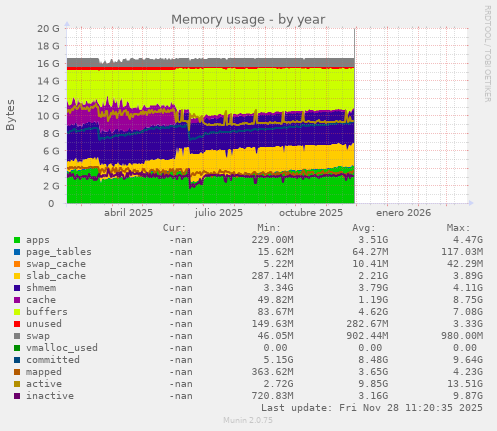
Task: Click the cache max value '8.75G'
Action: [468, 300]
